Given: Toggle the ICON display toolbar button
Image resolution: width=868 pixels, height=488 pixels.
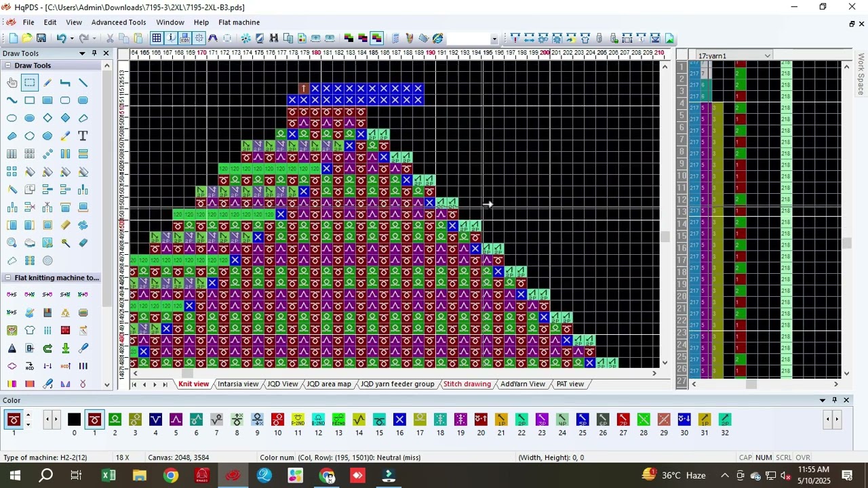Looking at the screenshot, I should click(x=185, y=39).
